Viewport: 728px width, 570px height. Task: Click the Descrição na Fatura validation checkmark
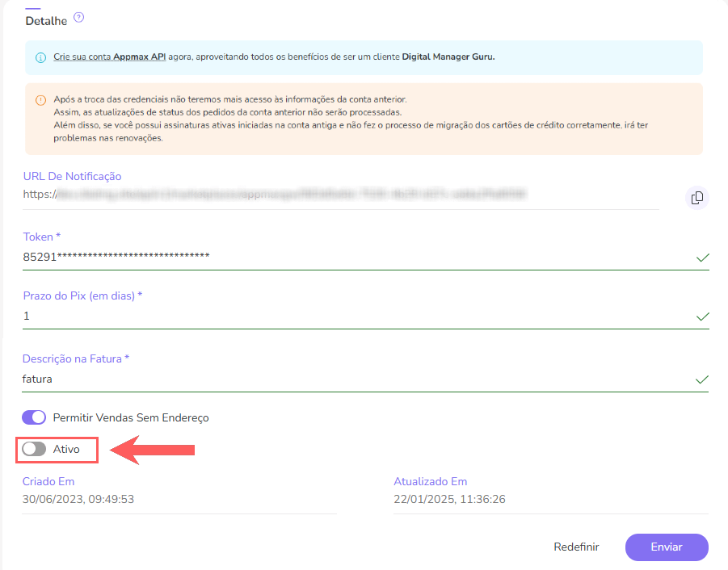[702, 379]
